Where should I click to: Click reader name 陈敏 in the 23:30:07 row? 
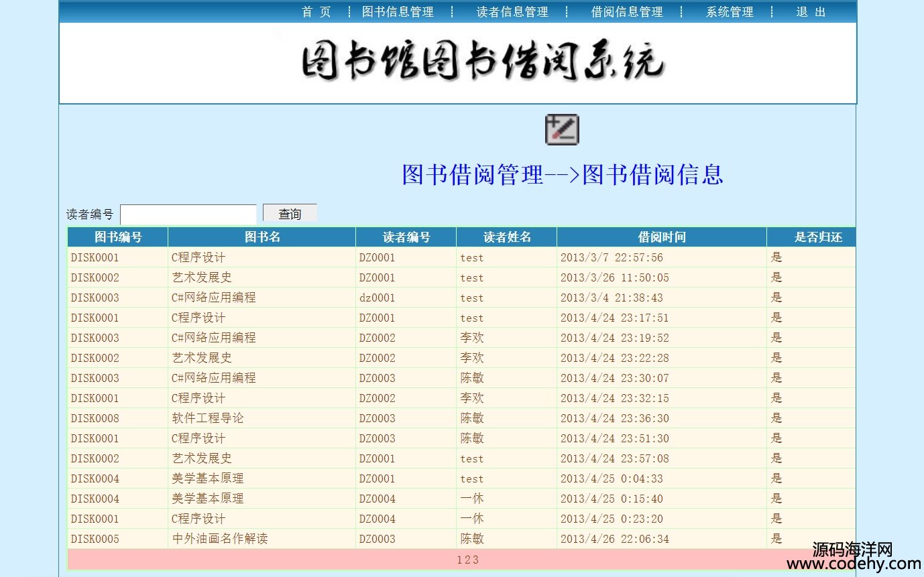click(x=472, y=378)
